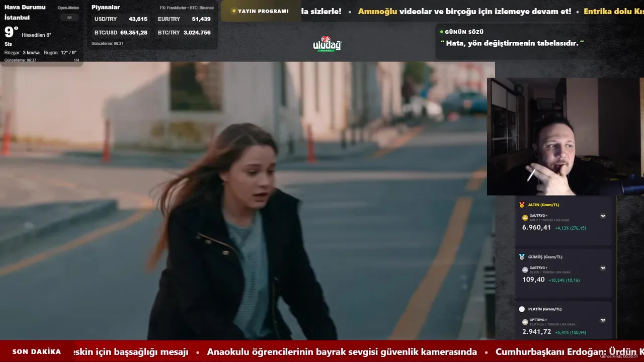Click the başsağlığı mesajı headline in ticker
Image resolution: width=644 pixels, height=362 pixels.
[x=131, y=352]
